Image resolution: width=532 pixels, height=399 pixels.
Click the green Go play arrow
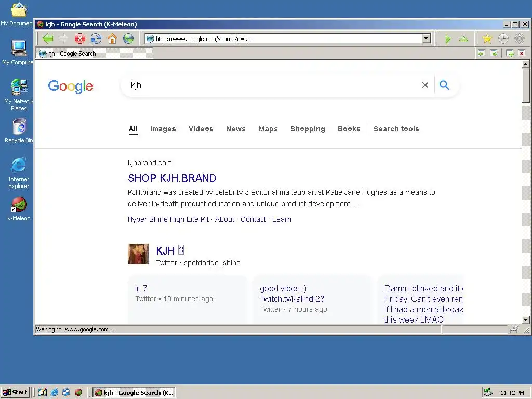coord(447,39)
